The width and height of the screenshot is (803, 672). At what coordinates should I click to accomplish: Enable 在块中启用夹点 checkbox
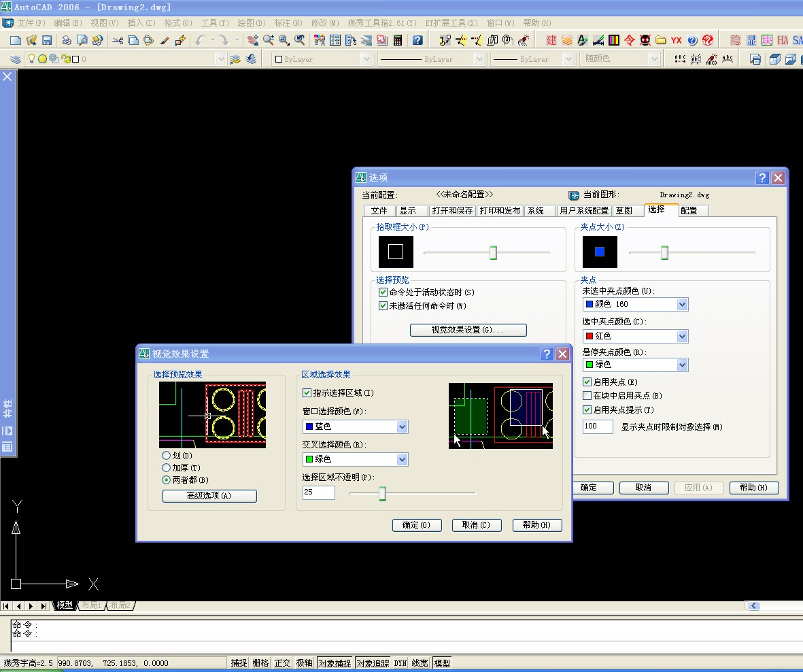pos(587,395)
